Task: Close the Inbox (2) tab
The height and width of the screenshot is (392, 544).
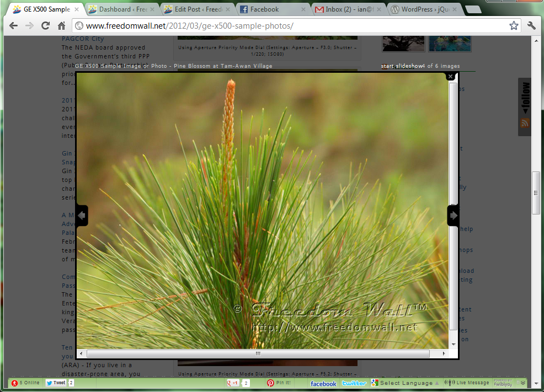Action: tap(379, 9)
